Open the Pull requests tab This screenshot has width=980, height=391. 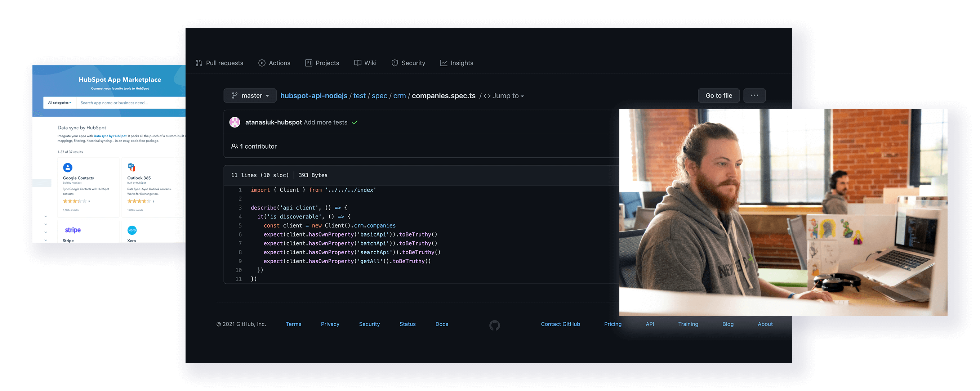coord(219,63)
